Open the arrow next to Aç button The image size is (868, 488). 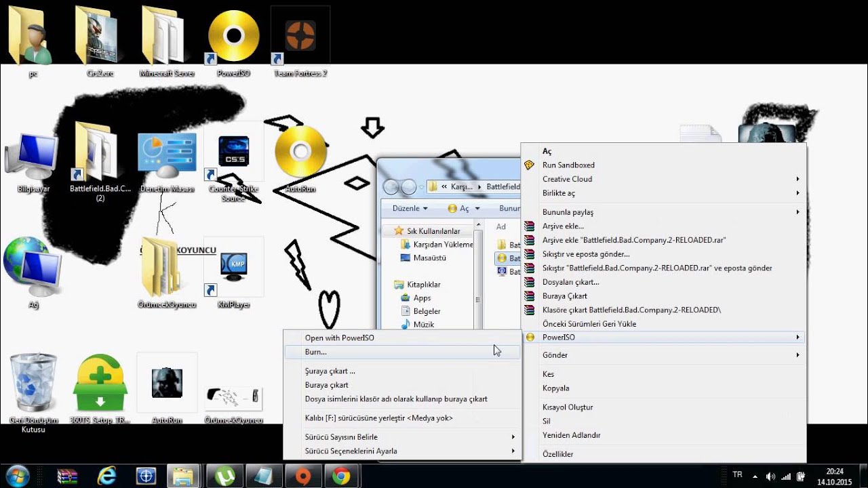tap(477, 209)
